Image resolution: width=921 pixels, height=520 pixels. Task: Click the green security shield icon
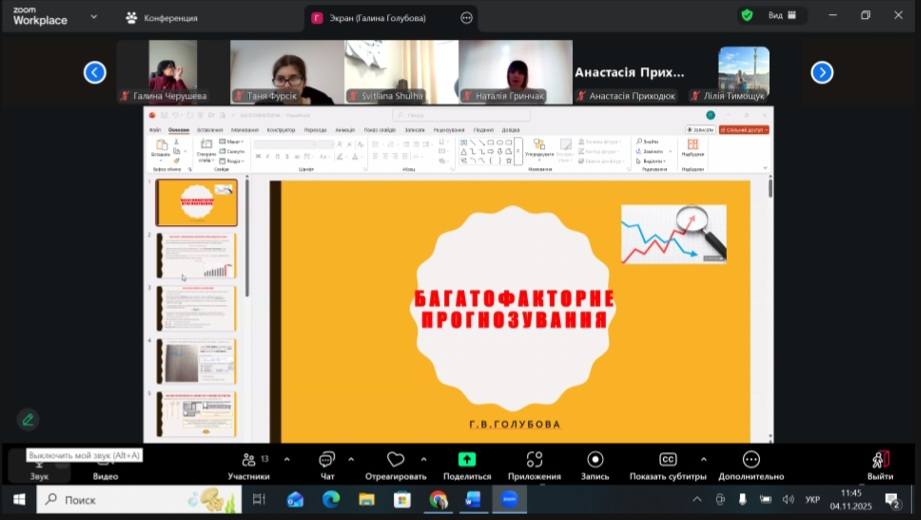(x=746, y=15)
